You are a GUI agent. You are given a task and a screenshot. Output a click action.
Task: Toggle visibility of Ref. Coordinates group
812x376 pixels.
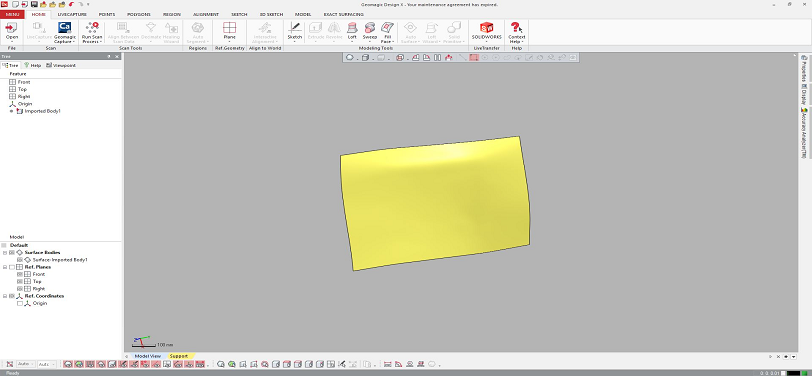pyautogui.click(x=12, y=296)
